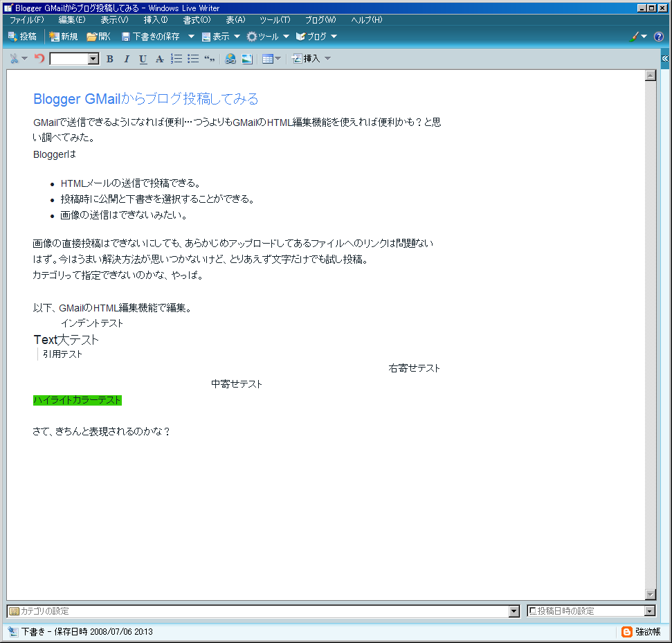Screen dimensions: 672x643
Task: Expand the save draft dropdown arrow
Action: [x=191, y=37]
